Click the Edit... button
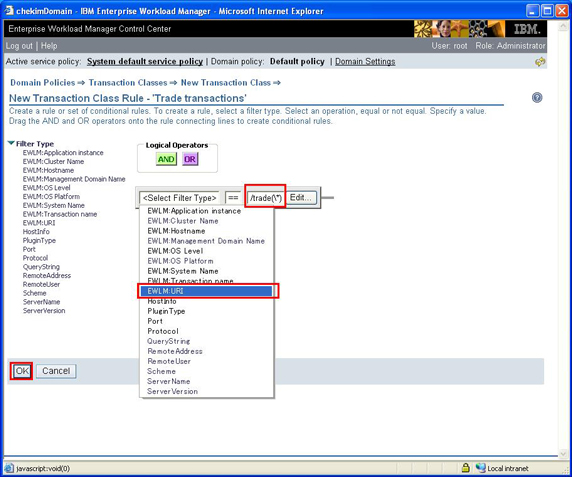The image size is (572, 477). pyautogui.click(x=301, y=197)
